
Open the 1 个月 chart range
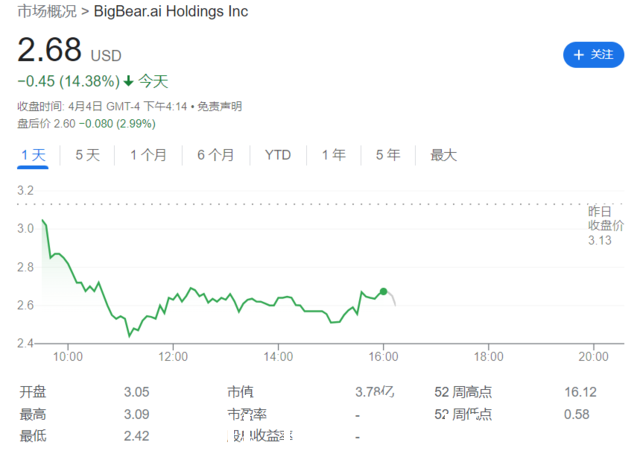(x=149, y=155)
